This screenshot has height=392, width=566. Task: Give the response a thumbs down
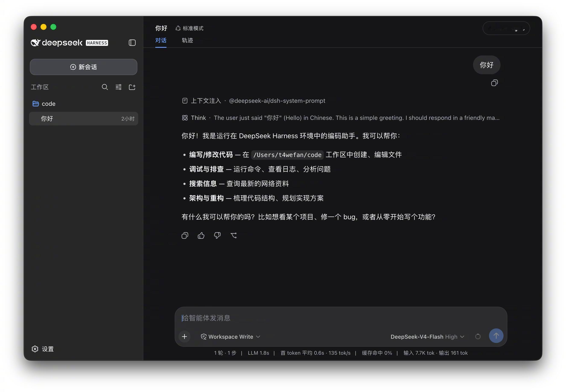(x=217, y=235)
